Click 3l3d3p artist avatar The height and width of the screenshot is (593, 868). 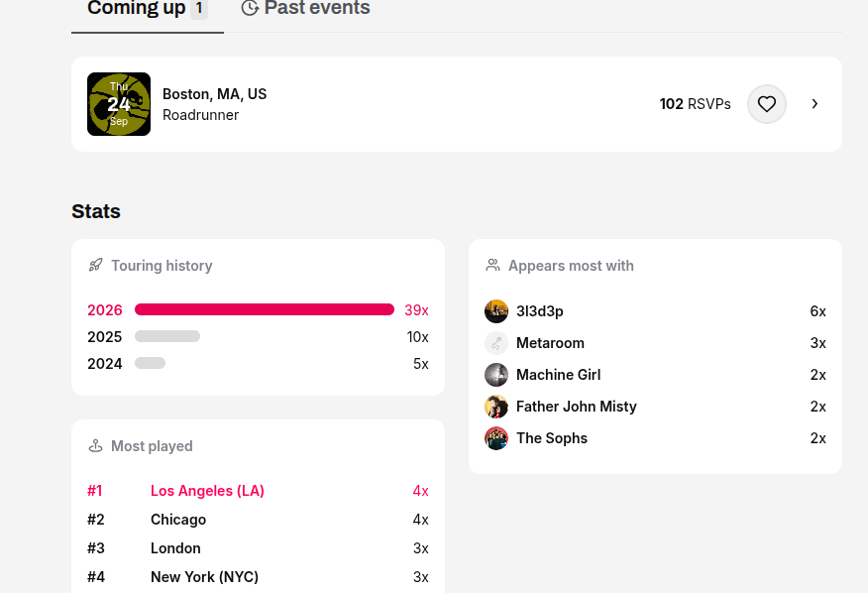pos(496,311)
